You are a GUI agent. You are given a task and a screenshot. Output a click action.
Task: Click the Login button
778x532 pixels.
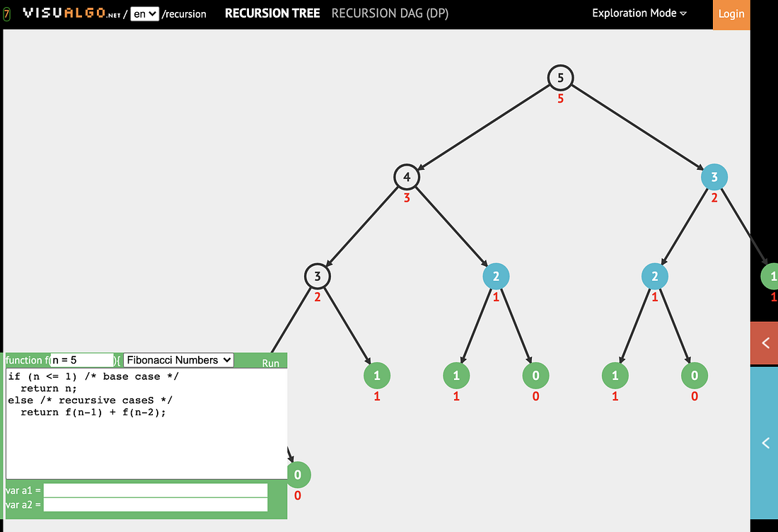[731, 14]
